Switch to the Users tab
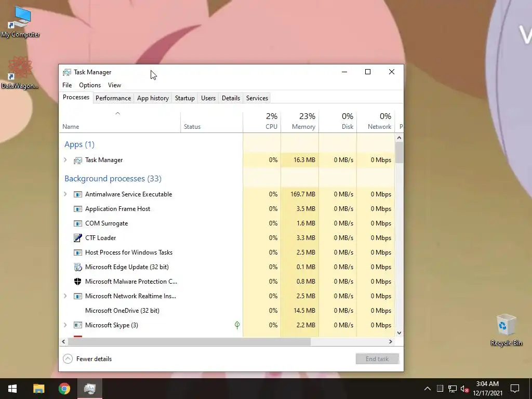 coord(208,98)
